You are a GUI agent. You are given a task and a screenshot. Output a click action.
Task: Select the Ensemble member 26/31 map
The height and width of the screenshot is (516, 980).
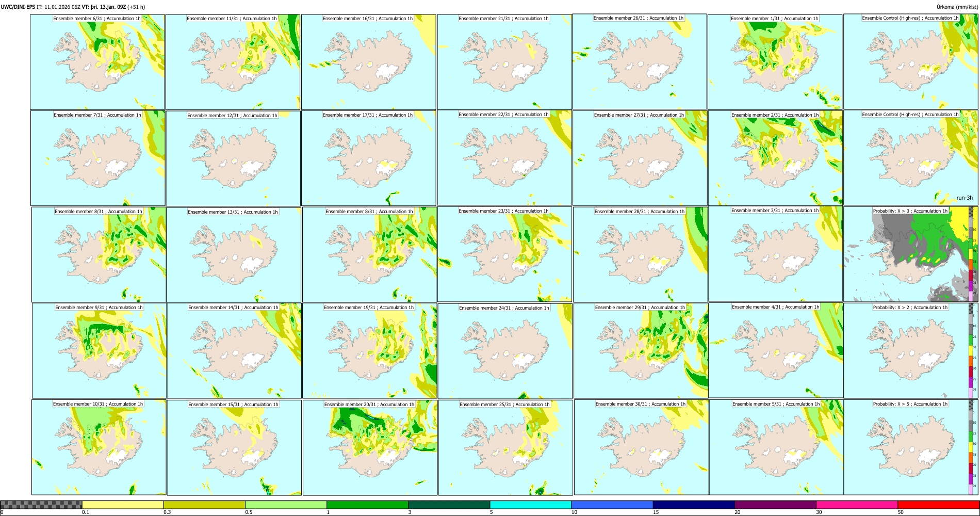click(640, 61)
